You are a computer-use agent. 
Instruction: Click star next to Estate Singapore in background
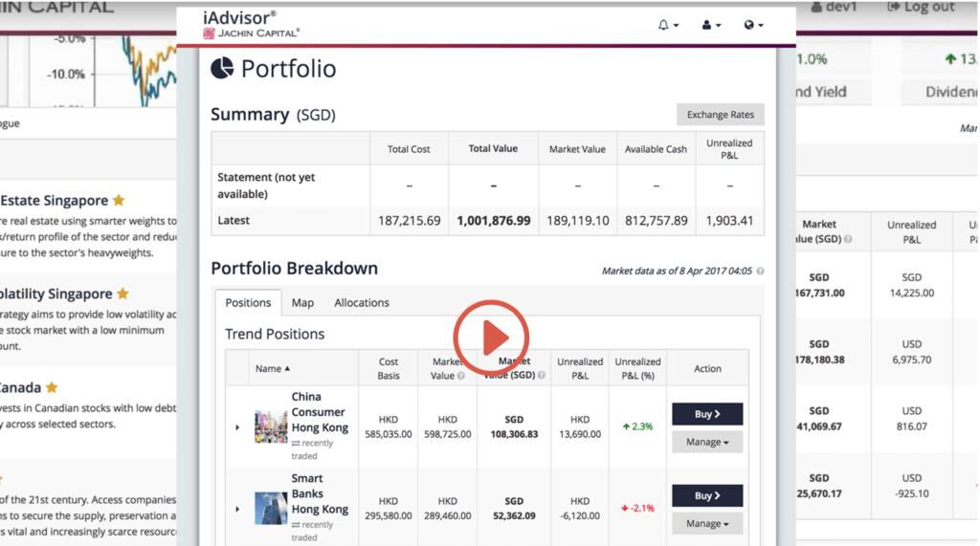point(119,200)
